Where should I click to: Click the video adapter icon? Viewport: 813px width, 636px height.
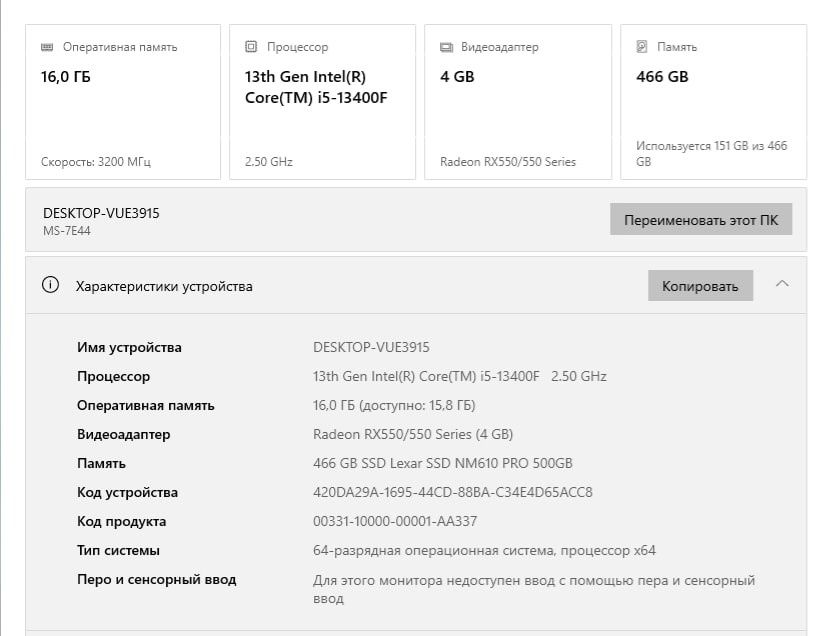tap(446, 47)
